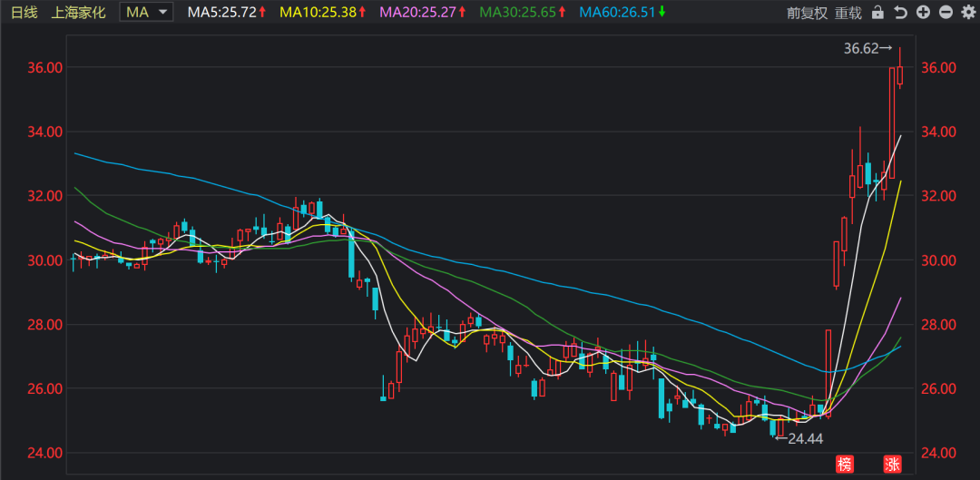The width and height of the screenshot is (980, 480).
Task: Click the red 涨 marker badge
Action: point(891,464)
